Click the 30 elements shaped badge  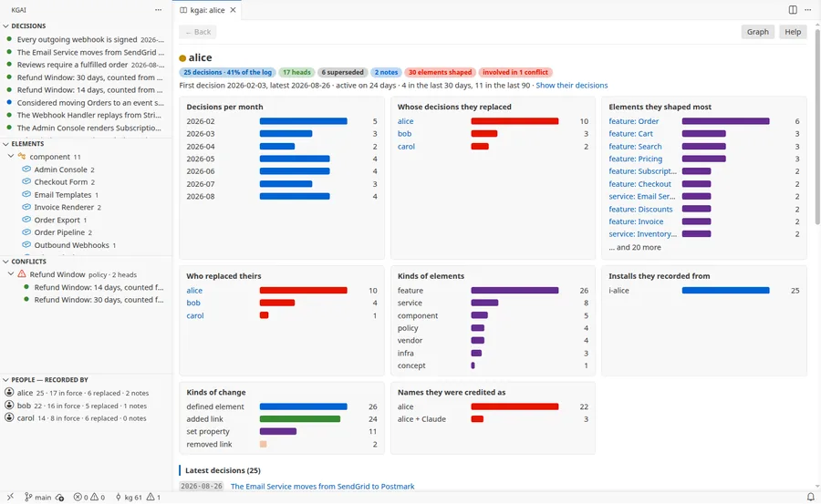pos(440,72)
